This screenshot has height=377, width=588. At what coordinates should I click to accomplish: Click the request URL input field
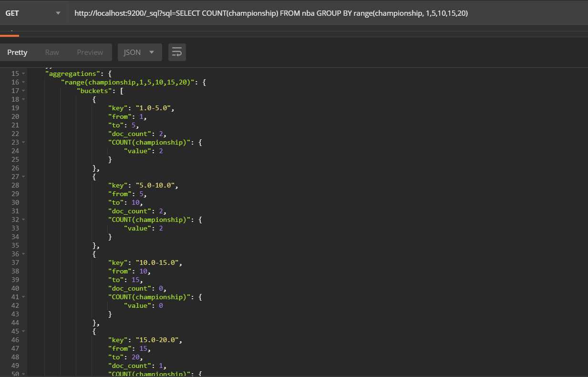tap(328, 13)
